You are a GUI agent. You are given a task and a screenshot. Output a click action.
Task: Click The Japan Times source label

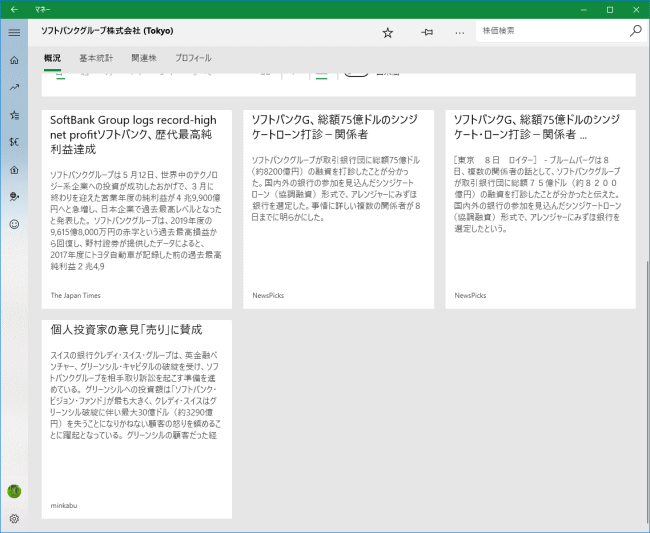pos(75,296)
